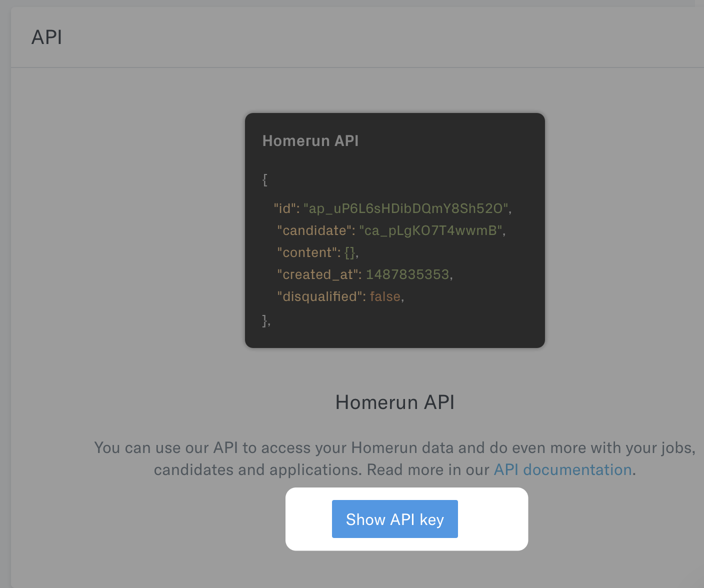
Task: Click the ap_uP6L6sHDibDQmY8Sh52O id value
Action: pyautogui.click(x=406, y=208)
